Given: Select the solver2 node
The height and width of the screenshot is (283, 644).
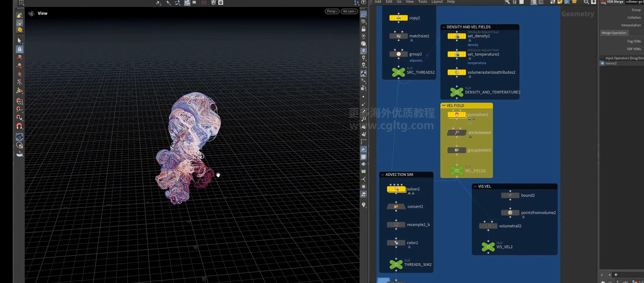Looking at the screenshot, I should pyautogui.click(x=396, y=189).
